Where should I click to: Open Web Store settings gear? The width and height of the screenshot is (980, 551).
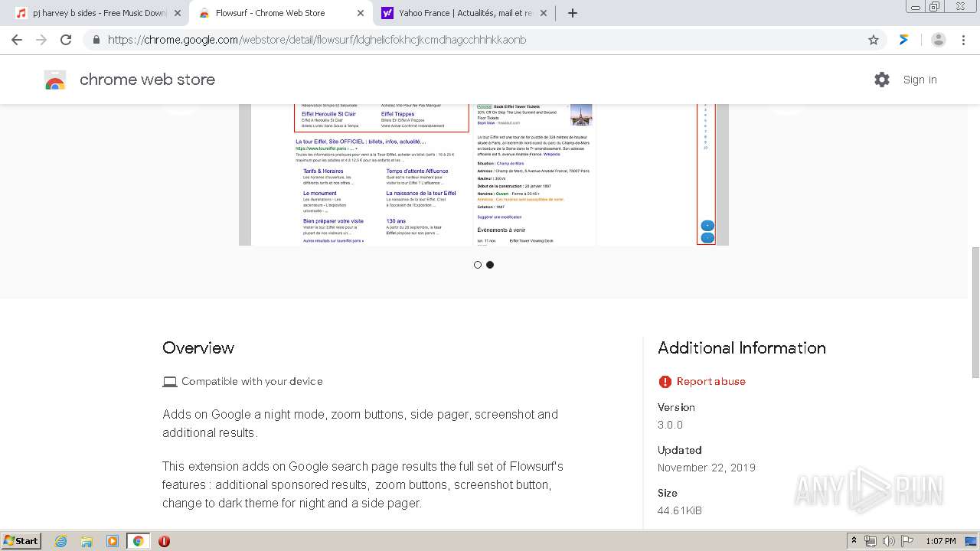(x=882, y=80)
